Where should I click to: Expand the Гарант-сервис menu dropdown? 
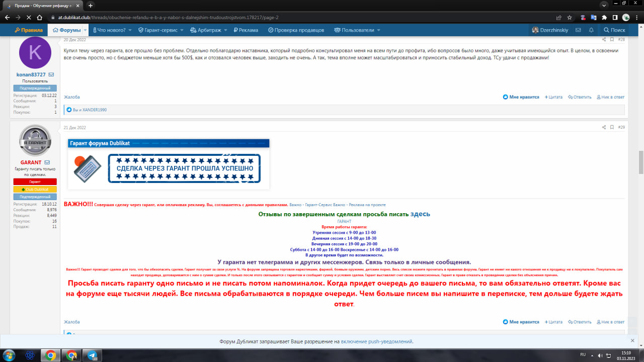pyautogui.click(x=181, y=30)
